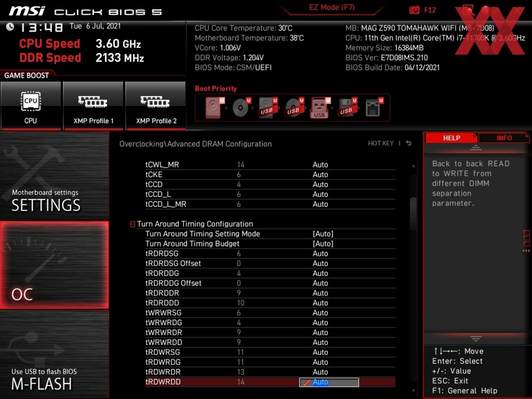Select the tWRWRDR row

[270, 332]
